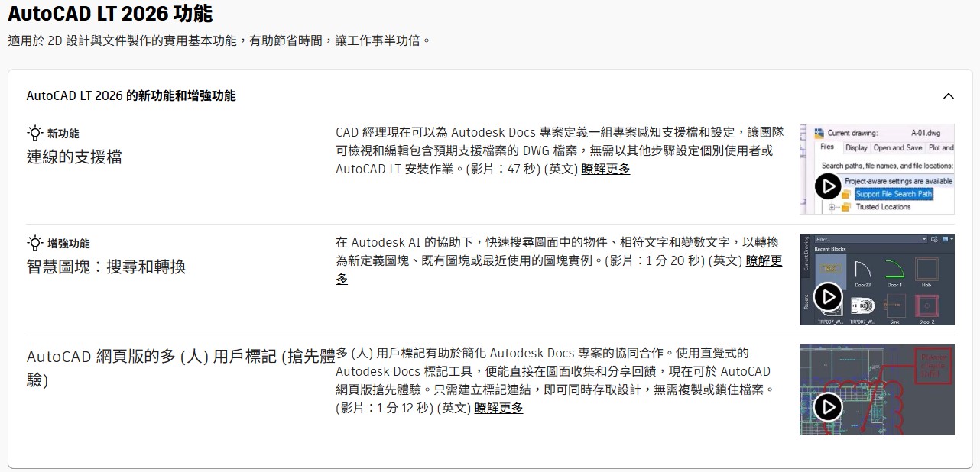
Task: Play the multi-user markup video
Action: [x=828, y=407]
